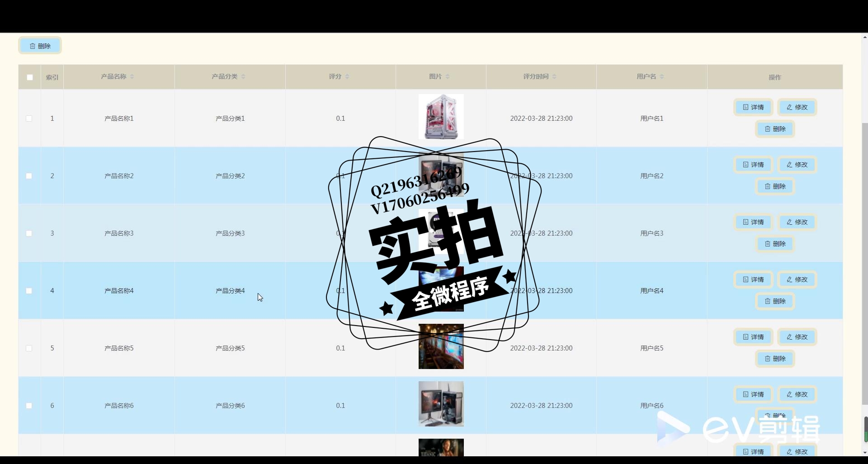The image size is (868, 464).
Task: Sort by 产品分类 column arrows
Action: [243, 76]
